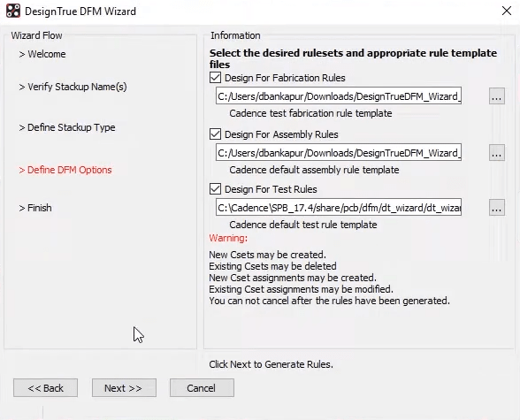
Task: Click 'Cadence test fabrication rule template' text
Action: coord(310,113)
